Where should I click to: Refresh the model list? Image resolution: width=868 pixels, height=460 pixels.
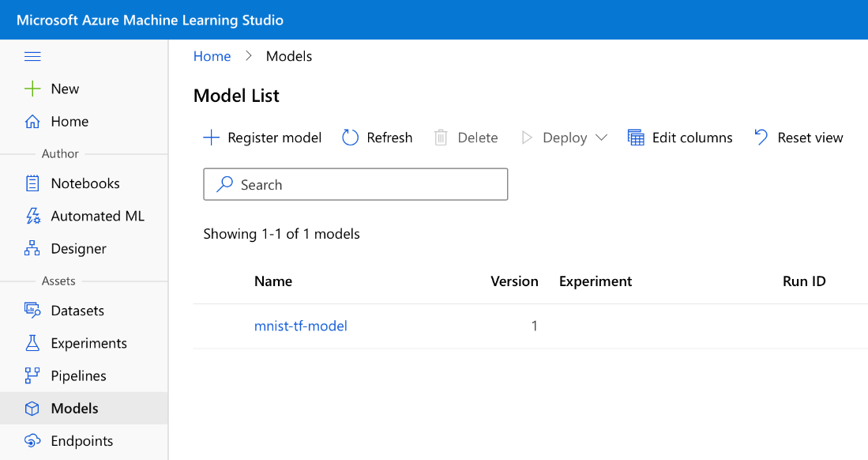coord(377,138)
